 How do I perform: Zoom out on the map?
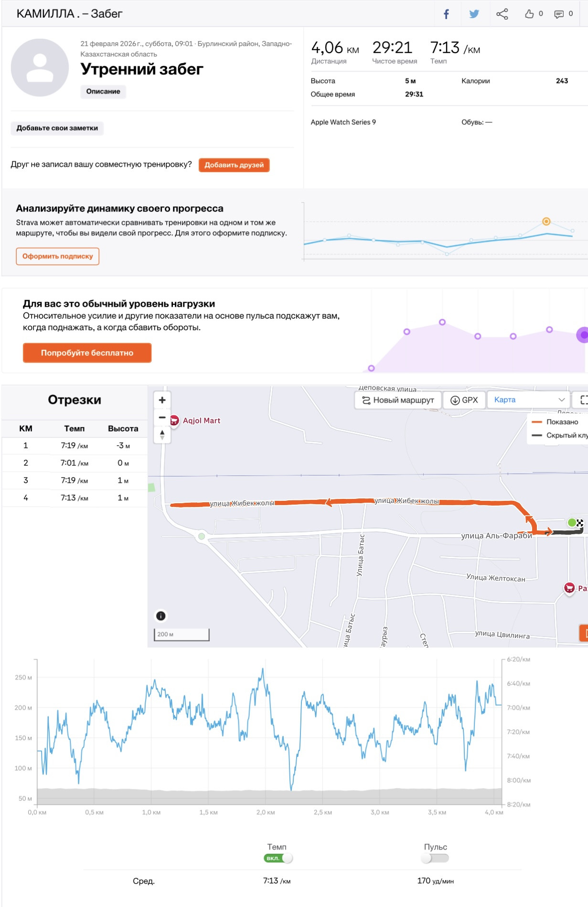(162, 417)
